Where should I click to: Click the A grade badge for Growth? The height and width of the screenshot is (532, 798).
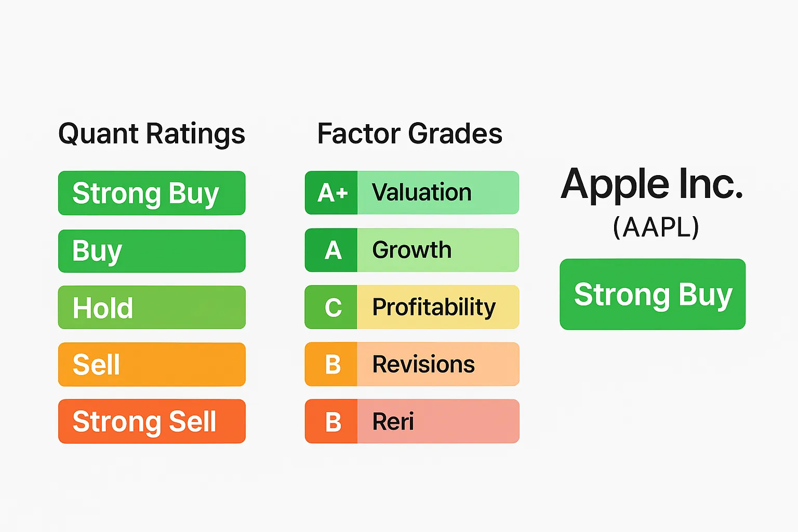[x=331, y=250]
